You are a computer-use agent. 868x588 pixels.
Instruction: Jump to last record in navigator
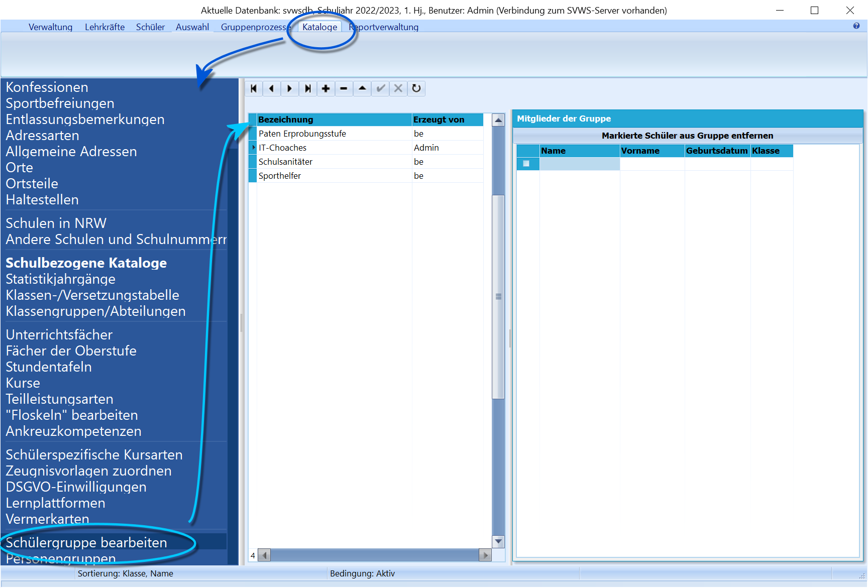[x=308, y=89]
